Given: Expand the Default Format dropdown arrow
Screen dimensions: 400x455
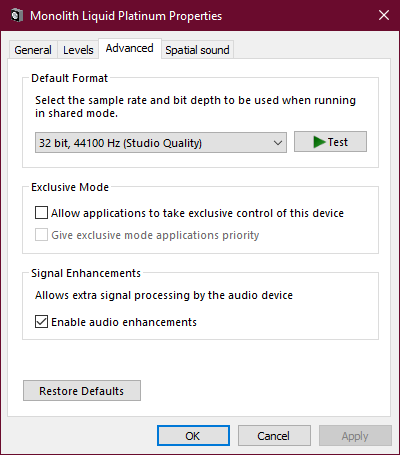Looking at the screenshot, I should pyautogui.click(x=278, y=143).
